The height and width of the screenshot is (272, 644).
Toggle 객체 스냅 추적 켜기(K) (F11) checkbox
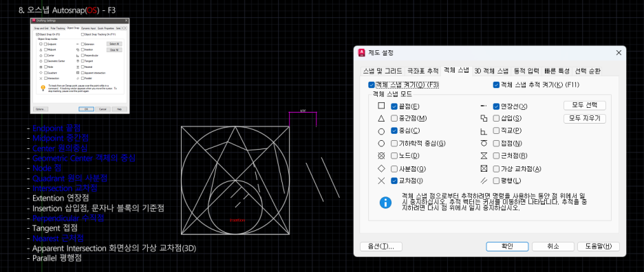click(496, 85)
